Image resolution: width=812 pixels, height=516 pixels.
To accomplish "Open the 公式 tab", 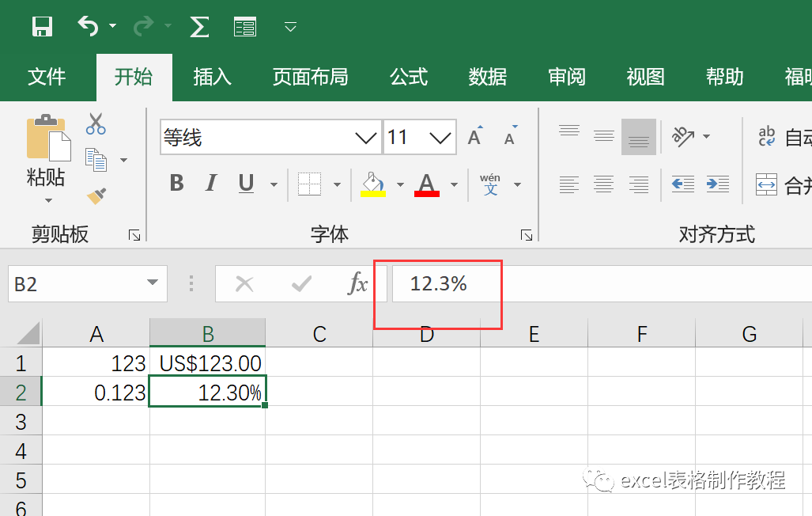I will (x=409, y=77).
